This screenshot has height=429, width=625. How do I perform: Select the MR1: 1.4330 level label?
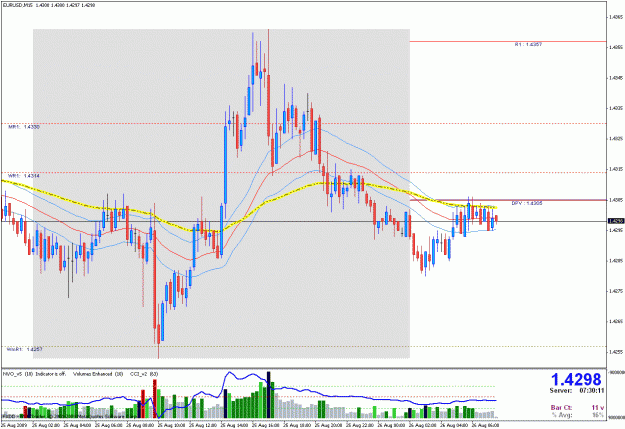pos(24,127)
